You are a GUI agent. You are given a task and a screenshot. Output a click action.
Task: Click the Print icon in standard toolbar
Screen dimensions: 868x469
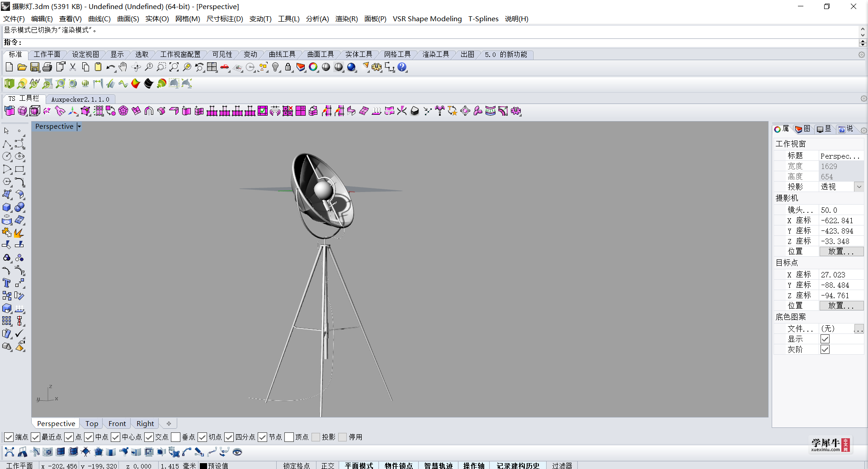coord(47,67)
